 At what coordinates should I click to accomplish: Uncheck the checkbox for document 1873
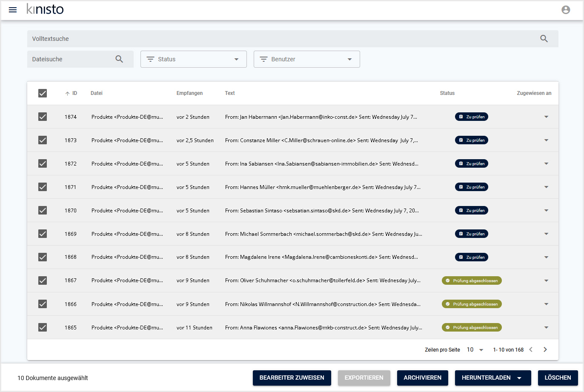click(43, 140)
